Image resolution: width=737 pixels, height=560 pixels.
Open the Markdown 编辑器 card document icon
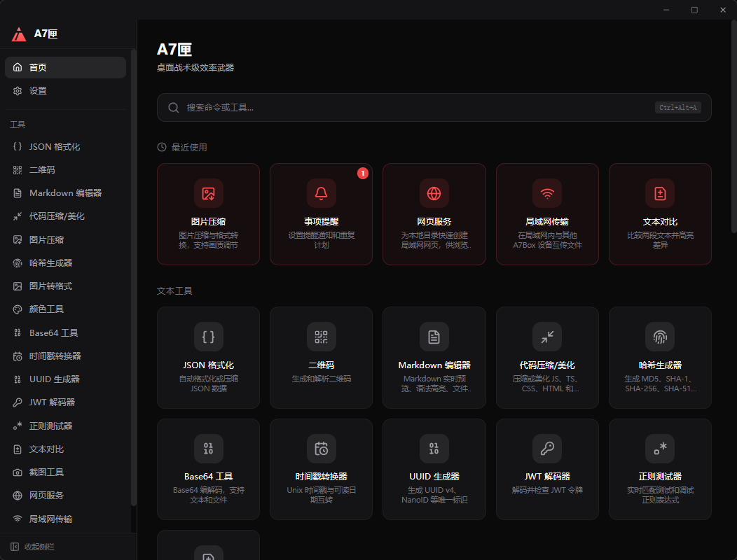[434, 337]
